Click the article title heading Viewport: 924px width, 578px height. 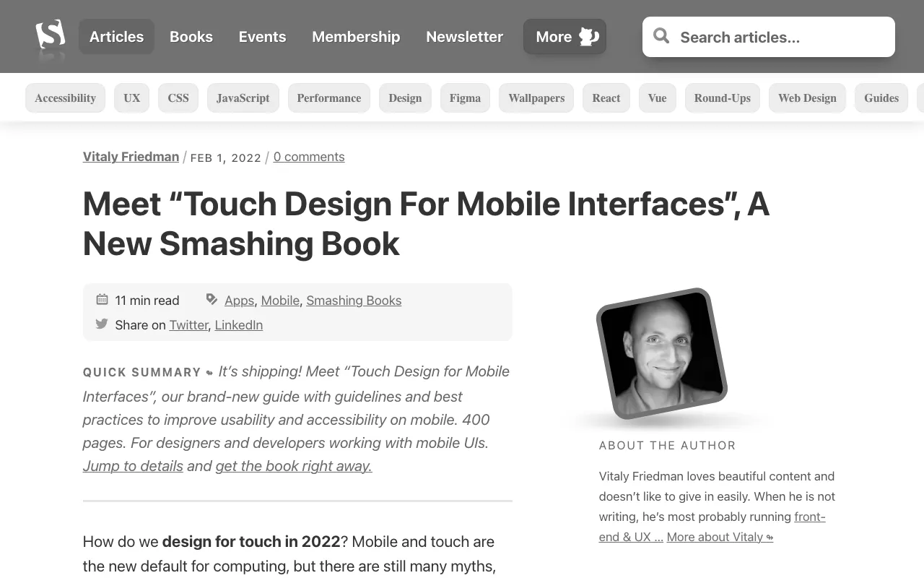coord(426,224)
